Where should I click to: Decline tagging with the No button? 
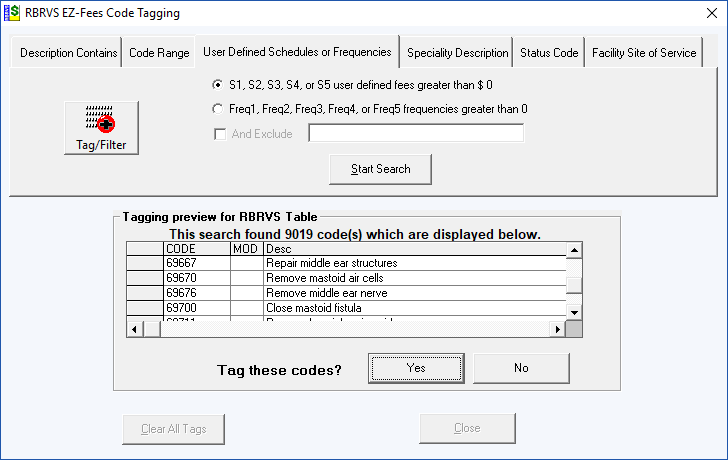pos(521,368)
